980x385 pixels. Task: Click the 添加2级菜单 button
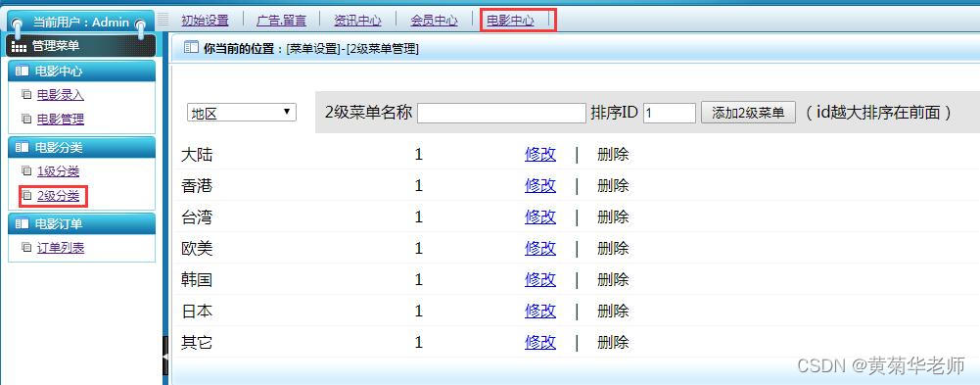click(x=748, y=113)
